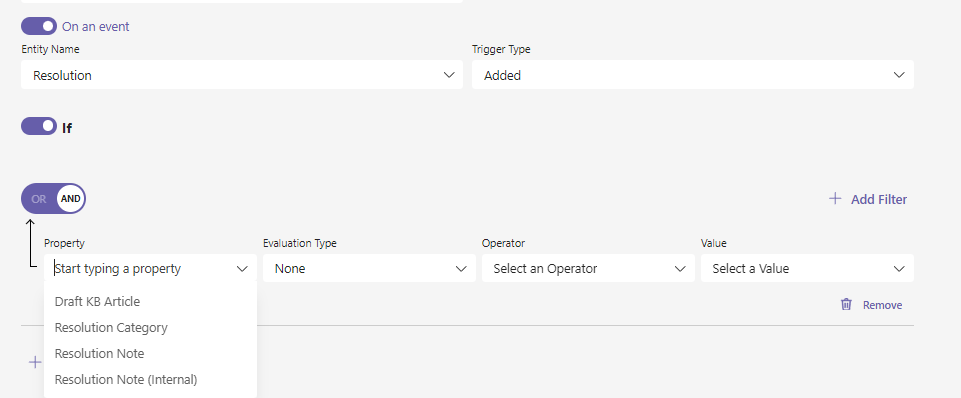Open the Select an Operator dropdown
This screenshot has height=398, width=961.
588,268
